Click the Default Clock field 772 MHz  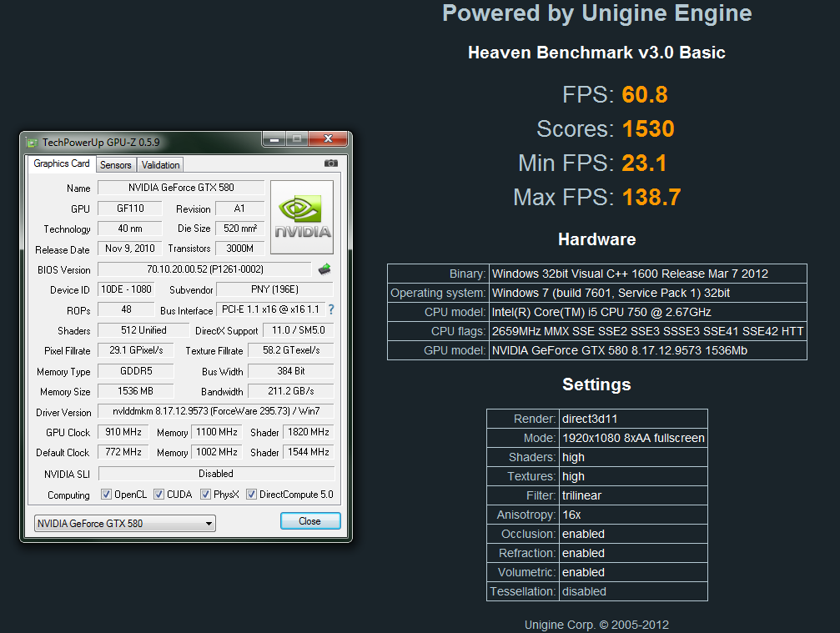tap(123, 452)
